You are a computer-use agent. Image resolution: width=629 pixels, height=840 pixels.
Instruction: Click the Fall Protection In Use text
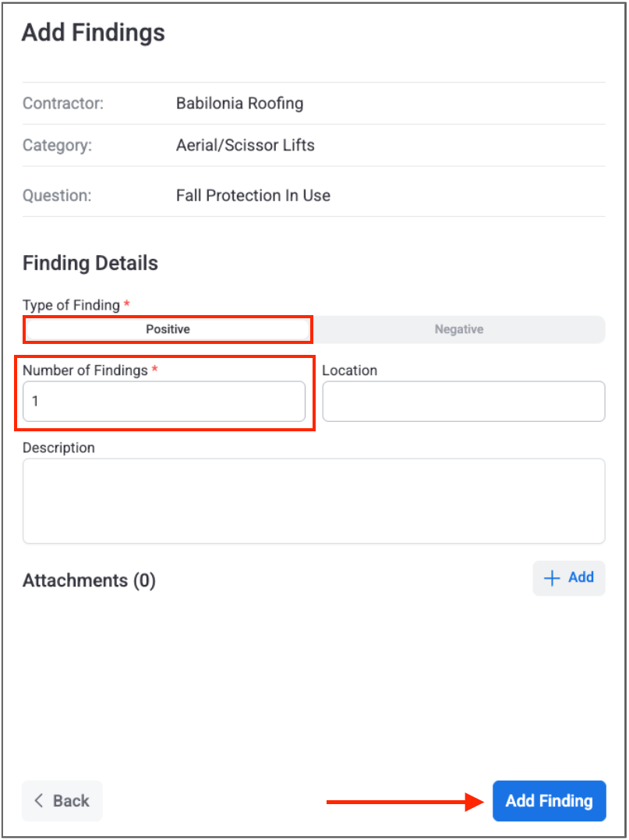click(x=253, y=195)
